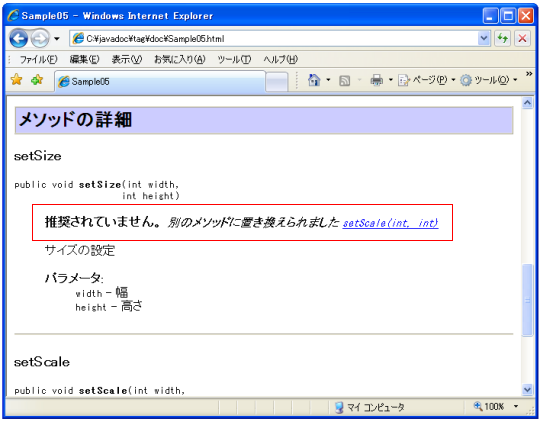
Task: Open the ページ(P) toolbar menu
Action: click(x=426, y=80)
